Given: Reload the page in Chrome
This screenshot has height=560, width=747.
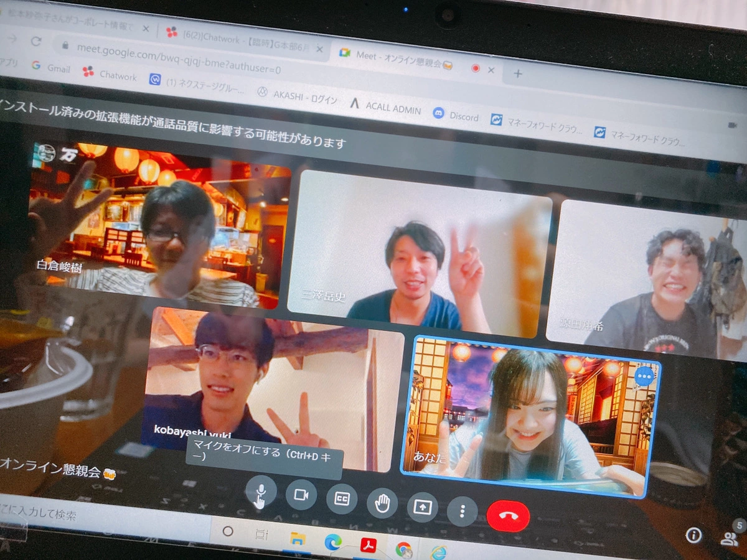Looking at the screenshot, I should [35, 41].
